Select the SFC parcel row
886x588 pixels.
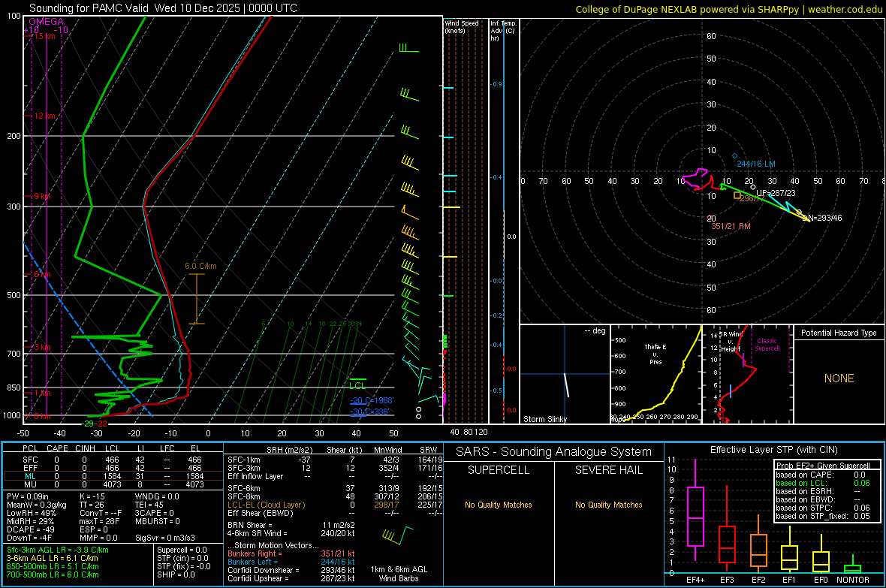tap(113, 460)
